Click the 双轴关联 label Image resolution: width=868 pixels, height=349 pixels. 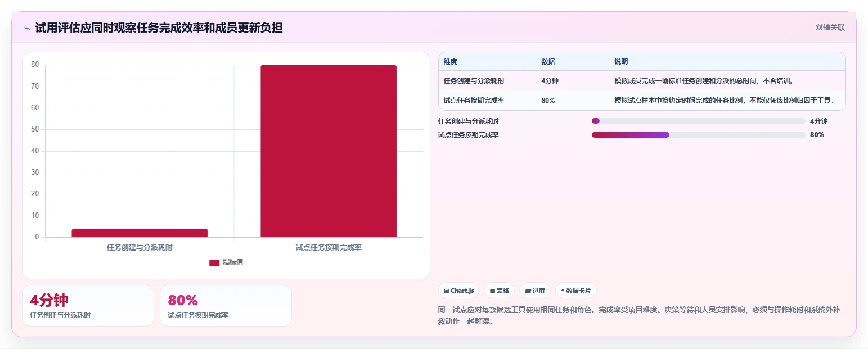pos(830,27)
